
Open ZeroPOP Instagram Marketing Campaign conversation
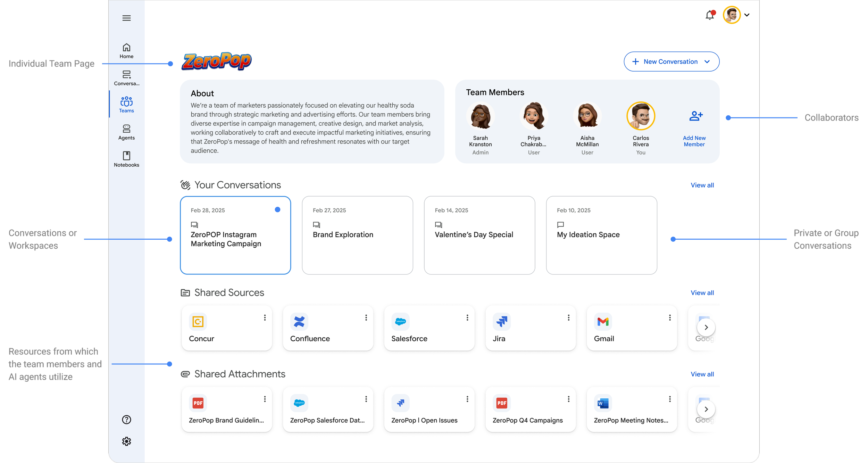[x=235, y=235]
